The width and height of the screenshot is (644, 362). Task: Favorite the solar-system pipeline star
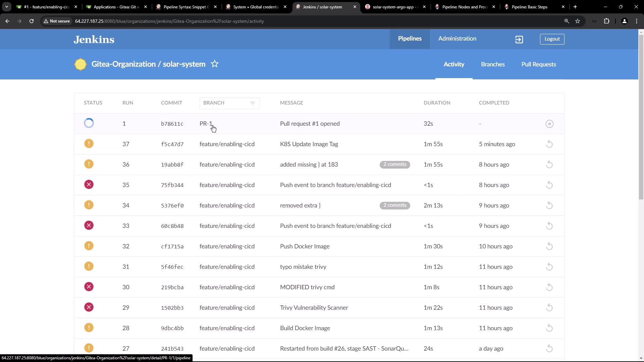(215, 64)
